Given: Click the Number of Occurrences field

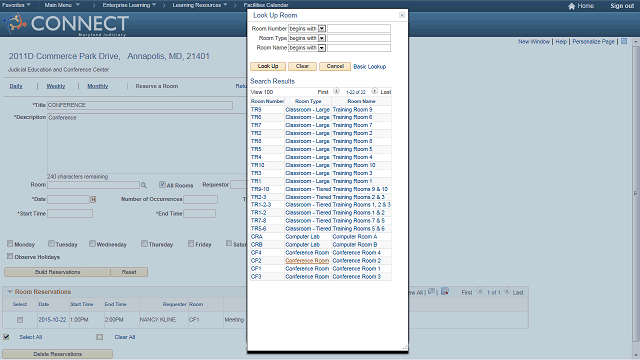Looking at the screenshot, I should 200,199.
